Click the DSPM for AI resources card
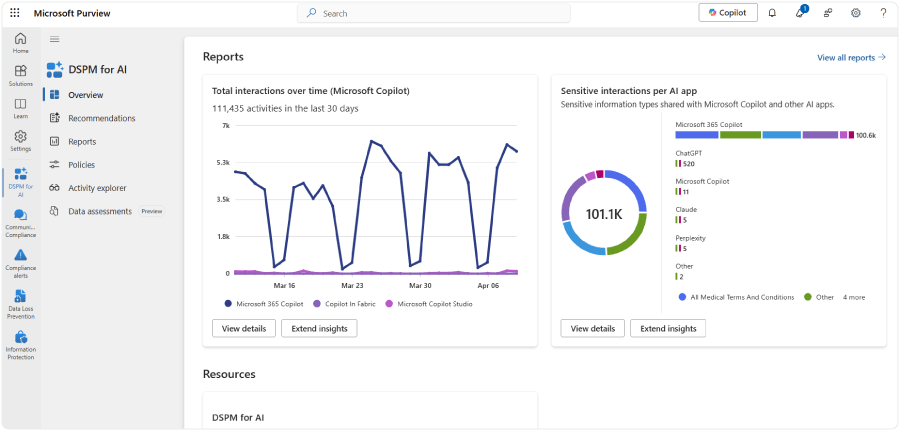This screenshot has height=435, width=900. pyautogui.click(x=370, y=410)
